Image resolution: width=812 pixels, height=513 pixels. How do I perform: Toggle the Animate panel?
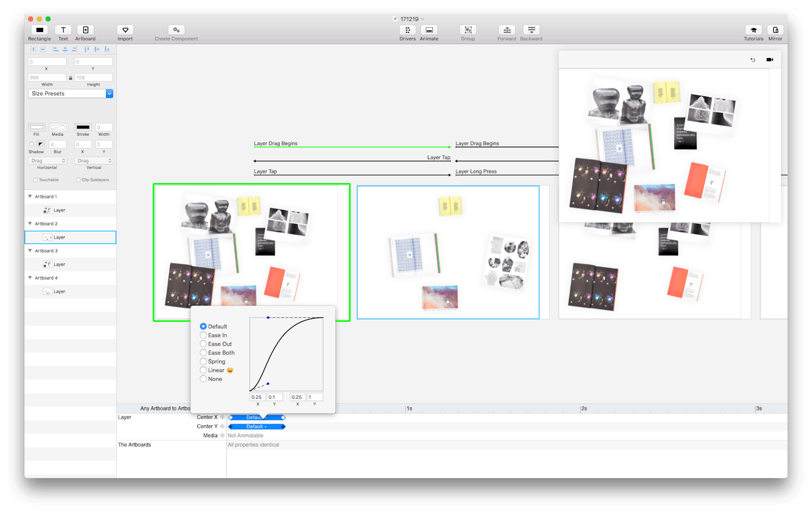click(429, 30)
